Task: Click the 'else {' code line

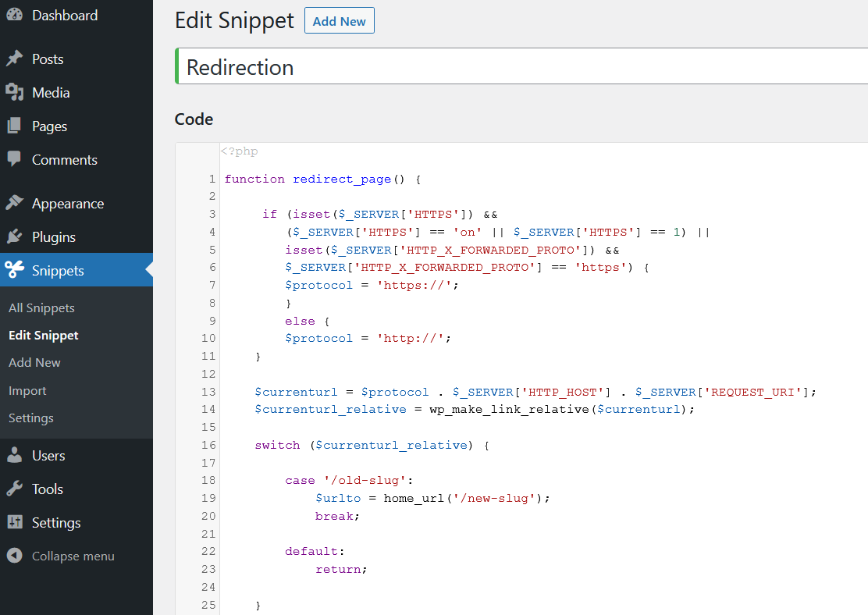Action: [x=308, y=321]
